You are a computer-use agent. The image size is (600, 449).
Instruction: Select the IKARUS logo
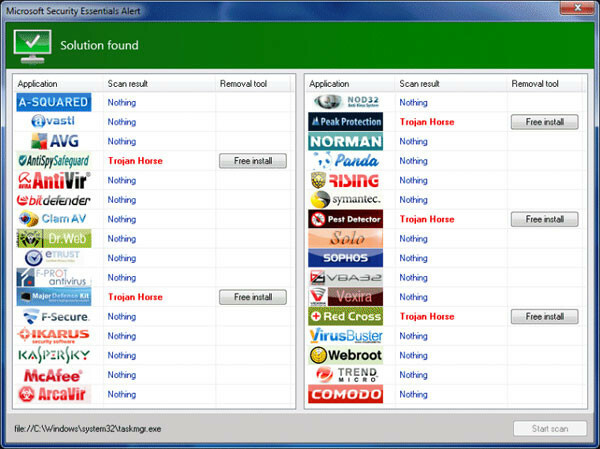(54, 336)
